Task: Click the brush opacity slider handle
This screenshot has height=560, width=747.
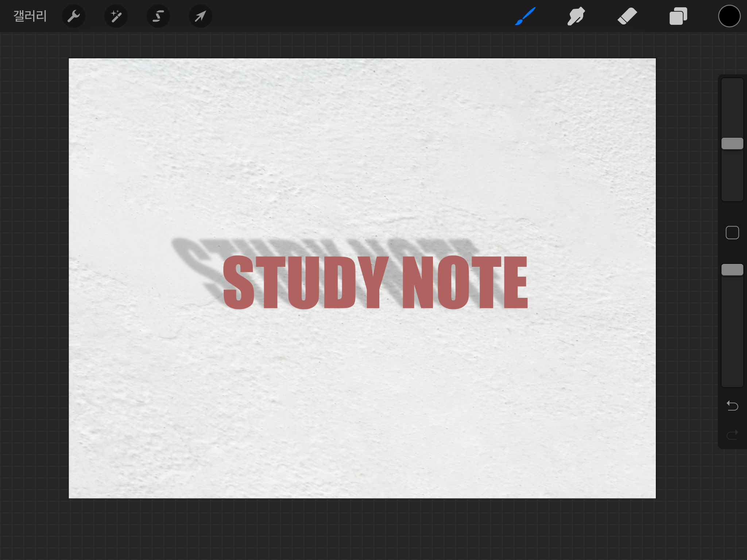Action: pos(732,270)
